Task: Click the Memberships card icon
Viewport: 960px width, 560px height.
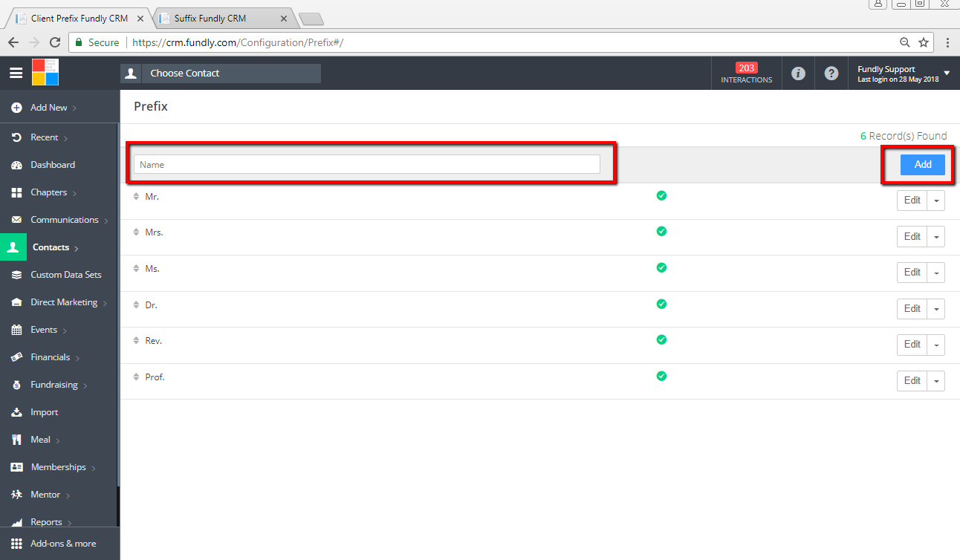Action: point(16,467)
